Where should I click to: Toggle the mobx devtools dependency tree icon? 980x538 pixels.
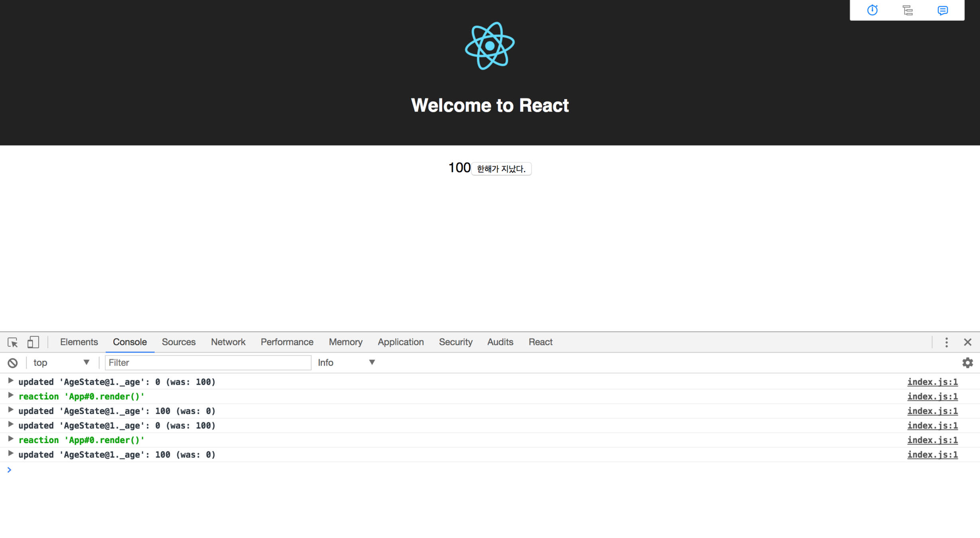[x=907, y=10]
